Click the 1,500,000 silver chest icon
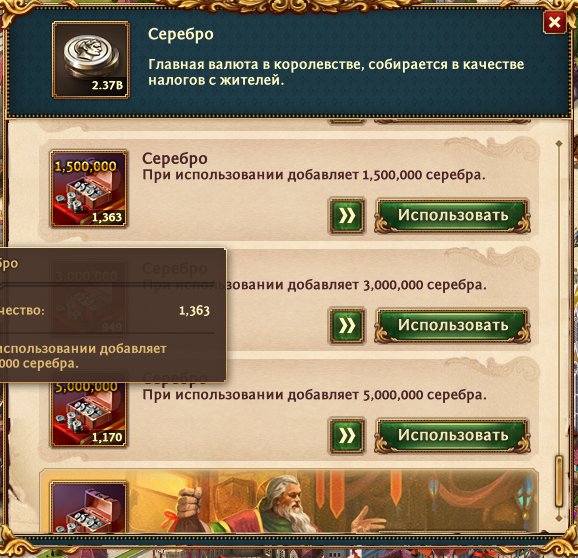Viewport: 578px width, 558px height. 88,188
